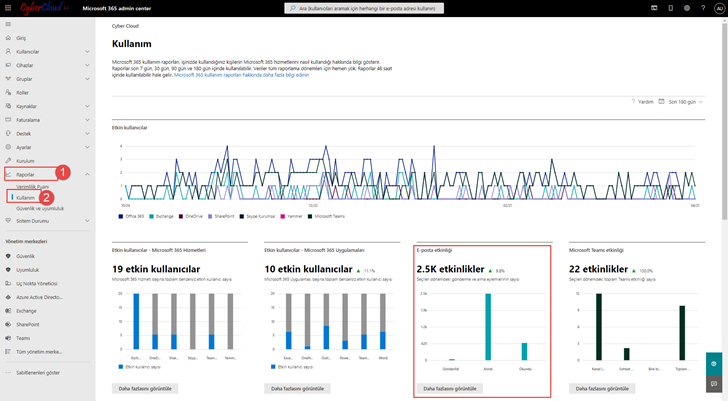Expand the Cihazlar chevron
This screenshot has width=728, height=401.
coord(87,65)
